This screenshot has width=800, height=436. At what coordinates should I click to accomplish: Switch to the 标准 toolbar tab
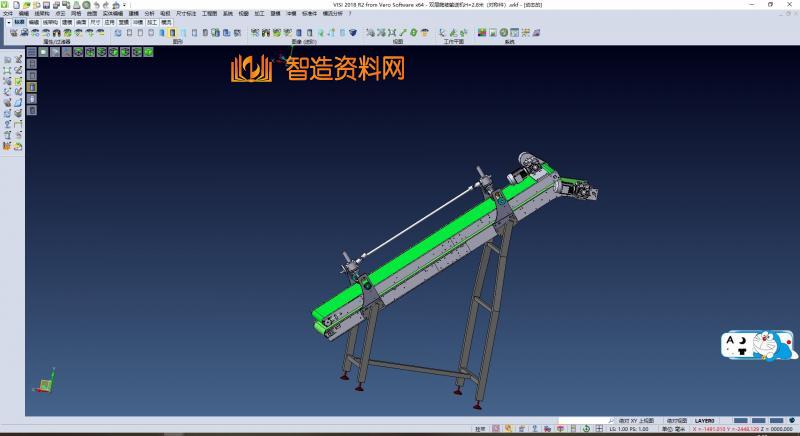click(x=19, y=23)
